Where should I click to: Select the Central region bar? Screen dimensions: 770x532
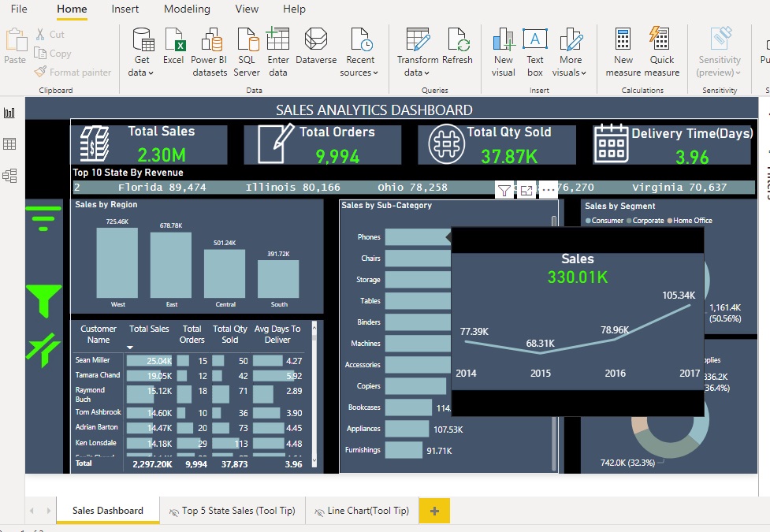point(225,273)
